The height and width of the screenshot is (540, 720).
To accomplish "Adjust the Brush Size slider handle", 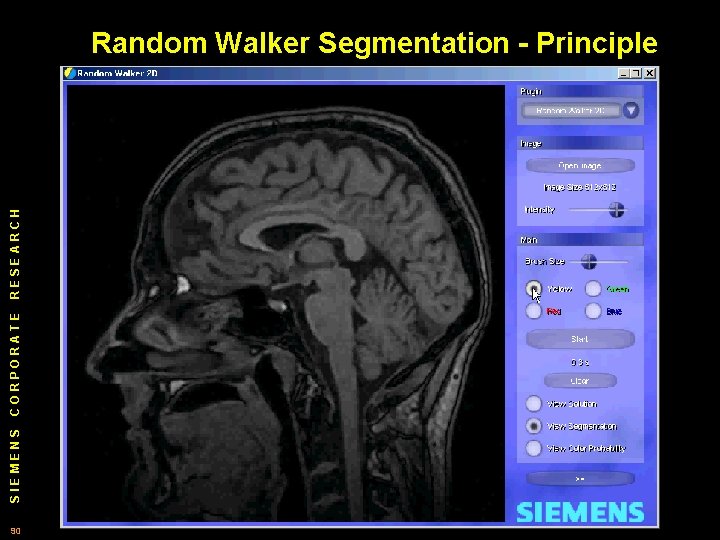I will [589, 262].
